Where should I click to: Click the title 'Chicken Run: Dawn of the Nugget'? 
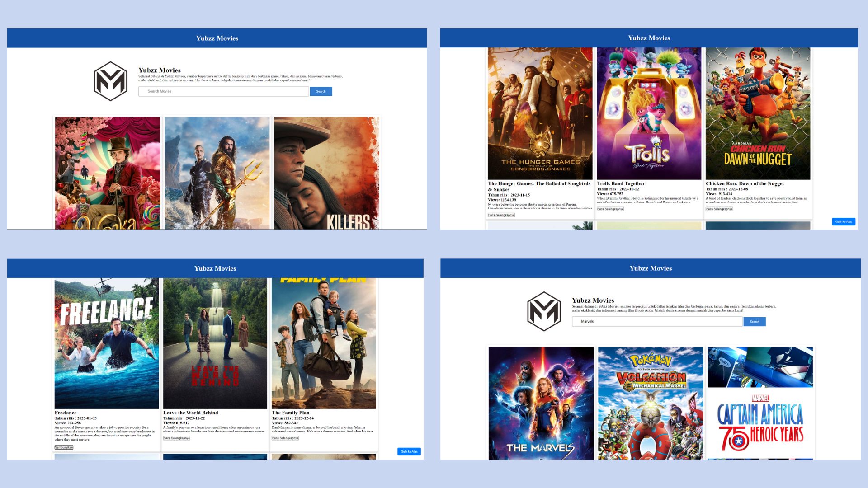click(745, 183)
